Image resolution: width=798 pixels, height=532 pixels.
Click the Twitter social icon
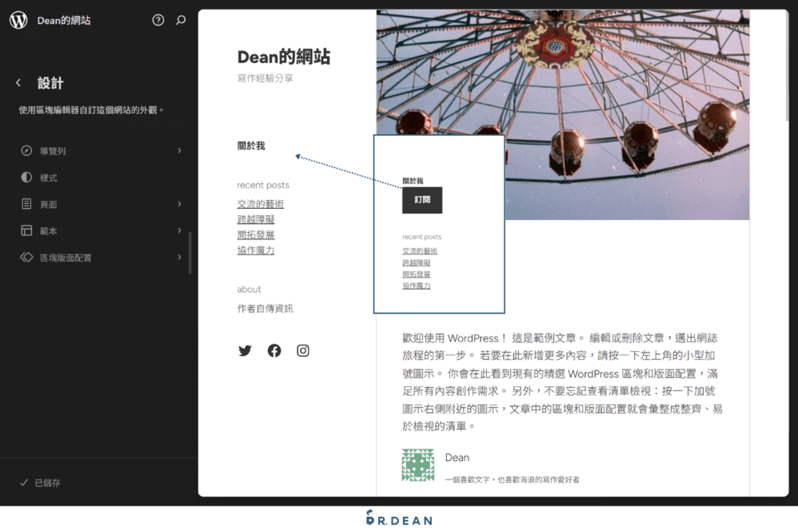coord(245,350)
